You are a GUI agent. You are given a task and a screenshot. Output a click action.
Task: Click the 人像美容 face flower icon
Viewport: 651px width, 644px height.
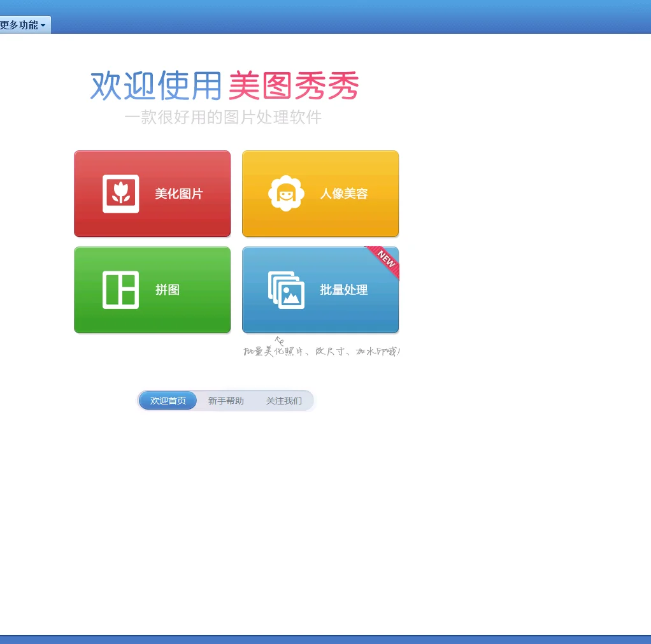(286, 194)
